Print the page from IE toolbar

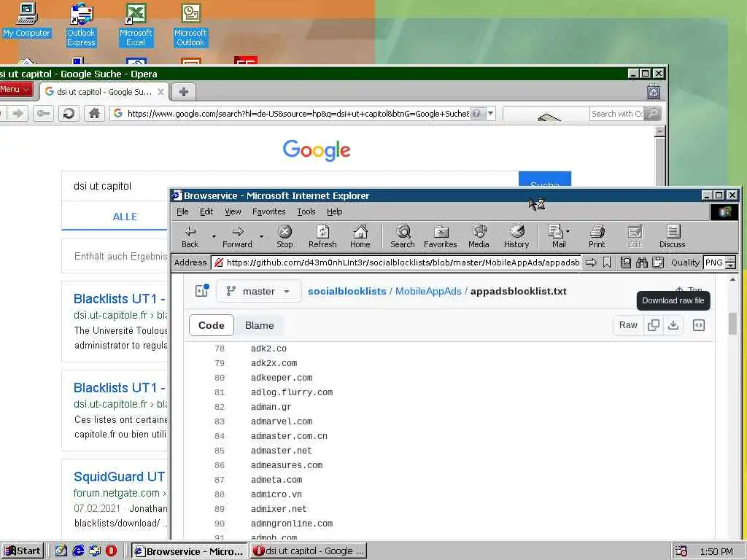pos(597,237)
